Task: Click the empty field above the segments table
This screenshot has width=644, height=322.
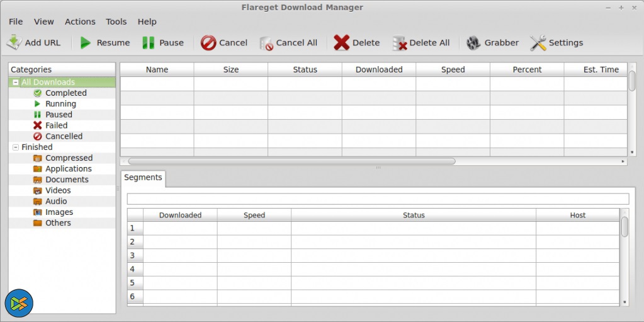Action: pos(378,199)
